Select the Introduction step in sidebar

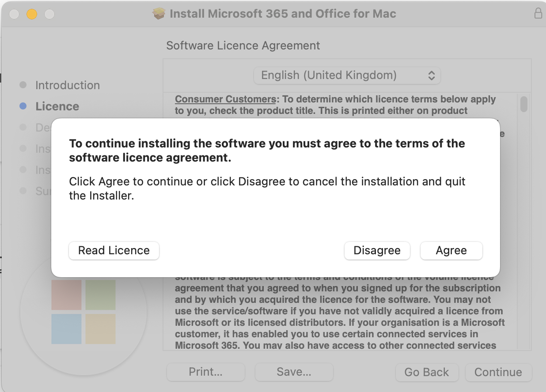coord(68,85)
